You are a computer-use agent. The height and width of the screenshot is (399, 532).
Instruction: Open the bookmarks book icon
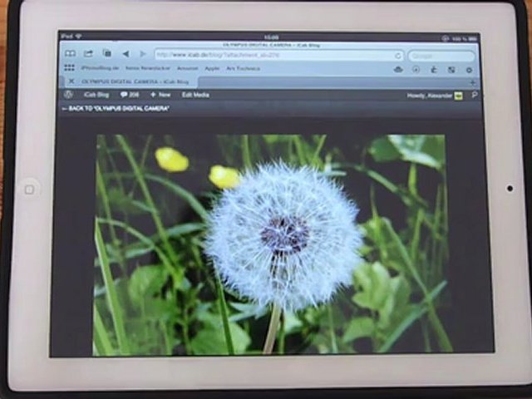click(69, 54)
